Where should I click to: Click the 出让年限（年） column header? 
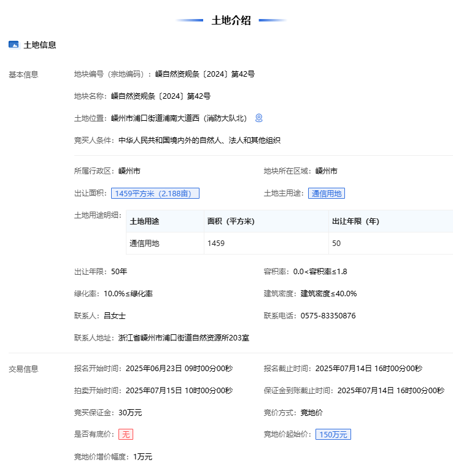(355, 221)
